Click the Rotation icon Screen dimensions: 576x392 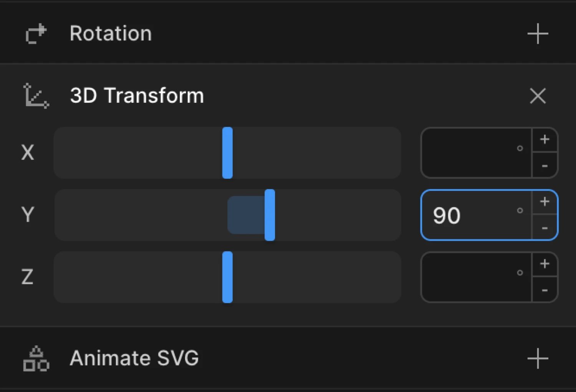coord(35,34)
